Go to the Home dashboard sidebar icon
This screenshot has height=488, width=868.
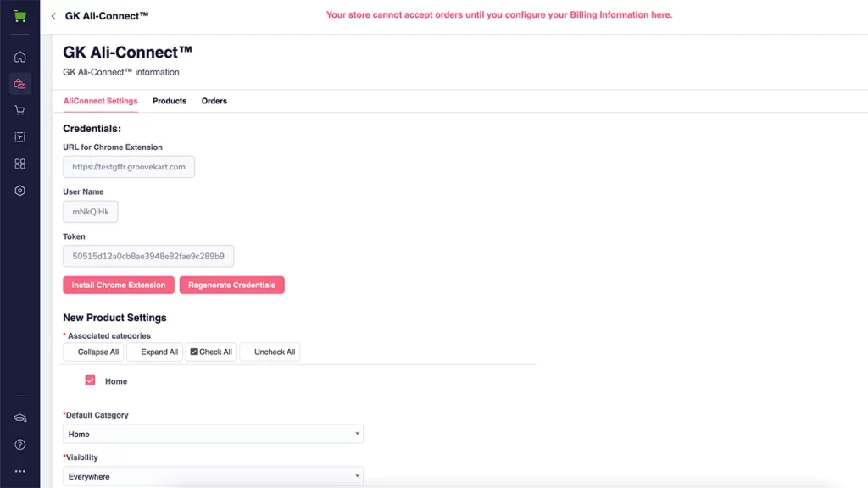(20, 57)
